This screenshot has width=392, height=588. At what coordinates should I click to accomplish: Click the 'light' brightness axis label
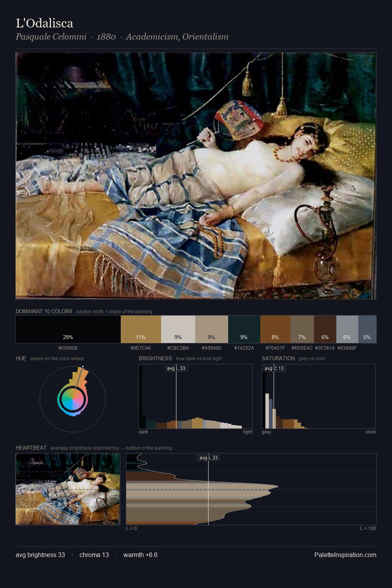click(x=248, y=432)
